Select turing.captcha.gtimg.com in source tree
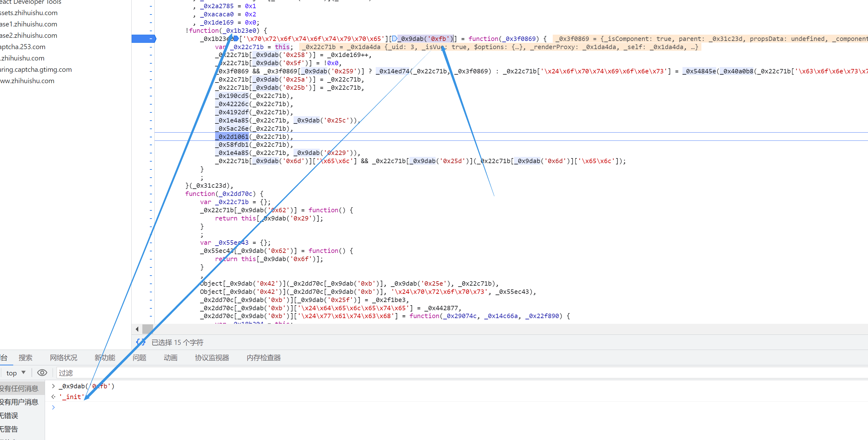 36,69
